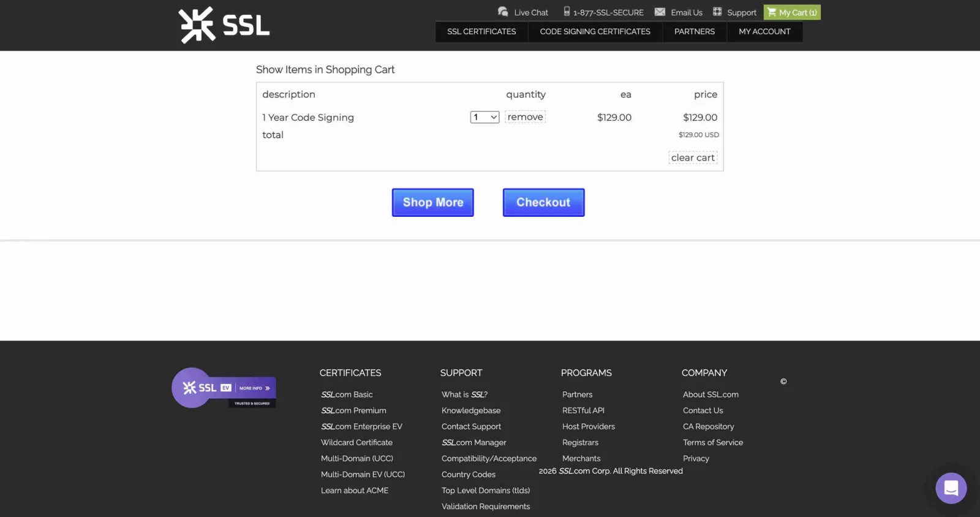Open the MY ACCOUNT menu

[x=764, y=32]
